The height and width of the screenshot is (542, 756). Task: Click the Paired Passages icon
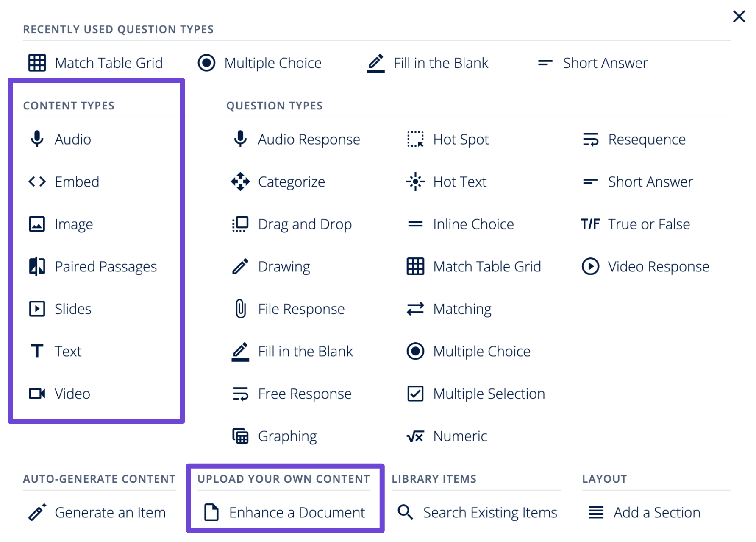(37, 266)
